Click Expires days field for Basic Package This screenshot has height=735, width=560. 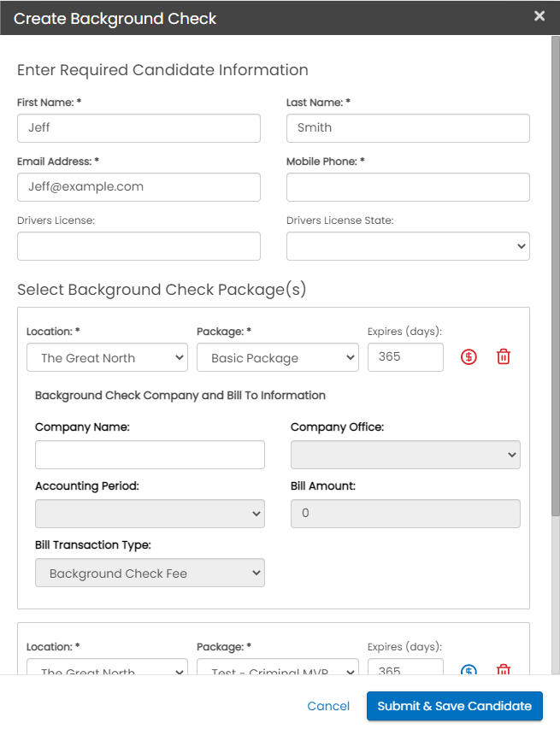click(x=405, y=357)
